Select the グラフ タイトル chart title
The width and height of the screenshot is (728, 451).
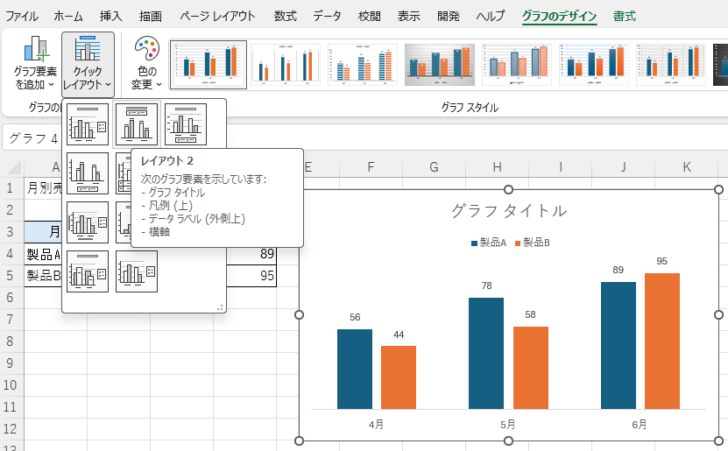click(x=509, y=211)
